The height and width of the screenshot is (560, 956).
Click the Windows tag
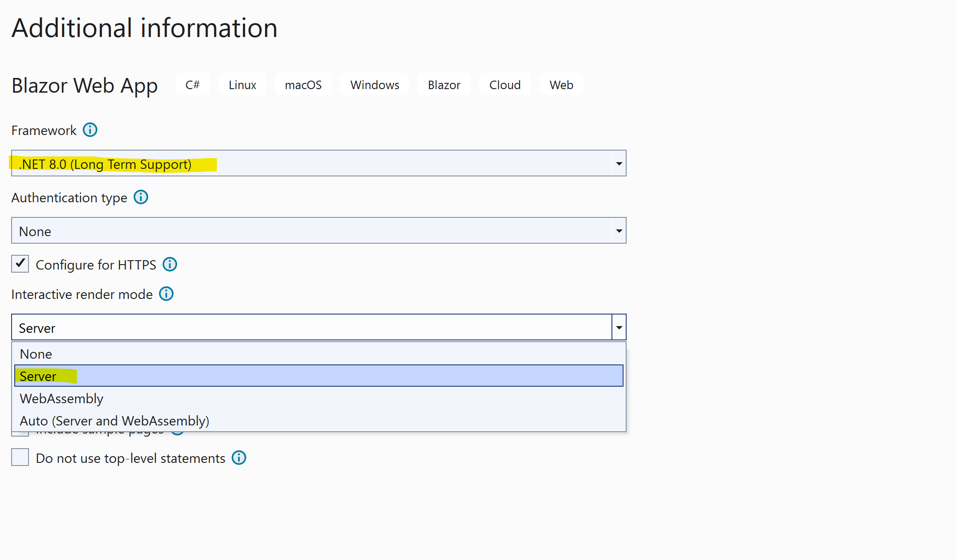(375, 85)
